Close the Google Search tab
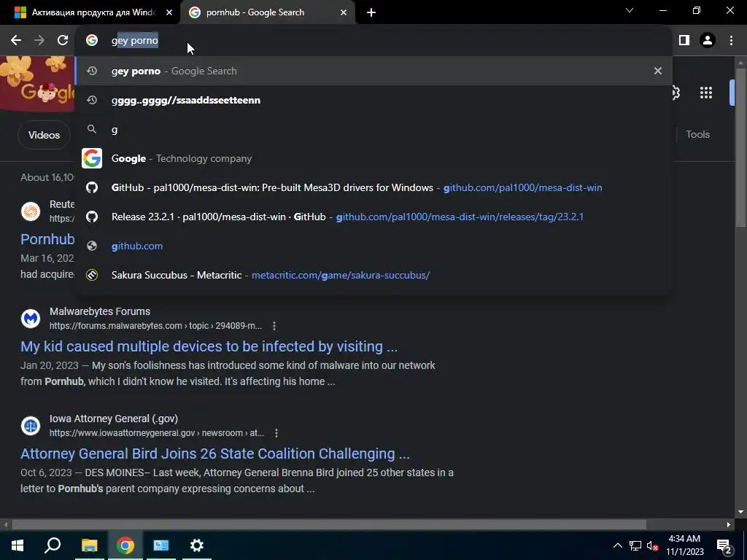The width and height of the screenshot is (747, 560). [344, 12]
